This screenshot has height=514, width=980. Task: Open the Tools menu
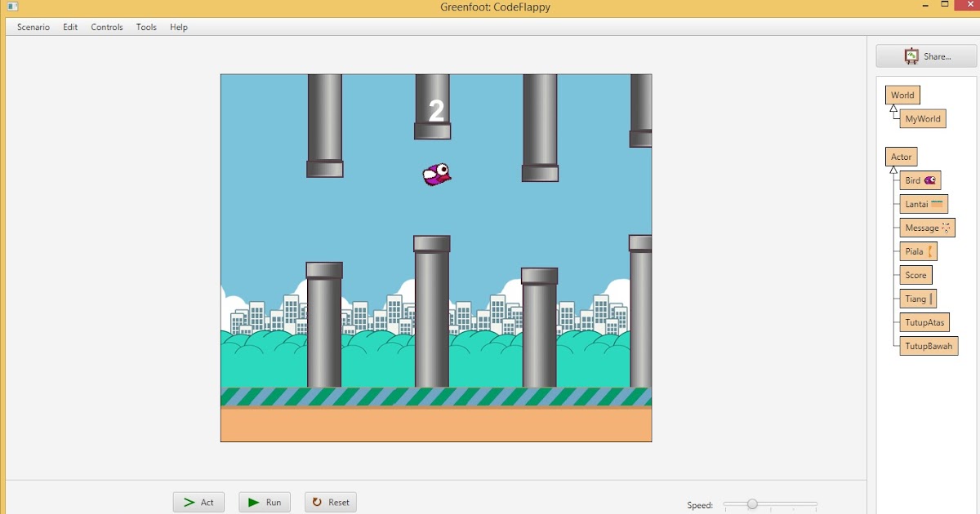pyautogui.click(x=146, y=27)
